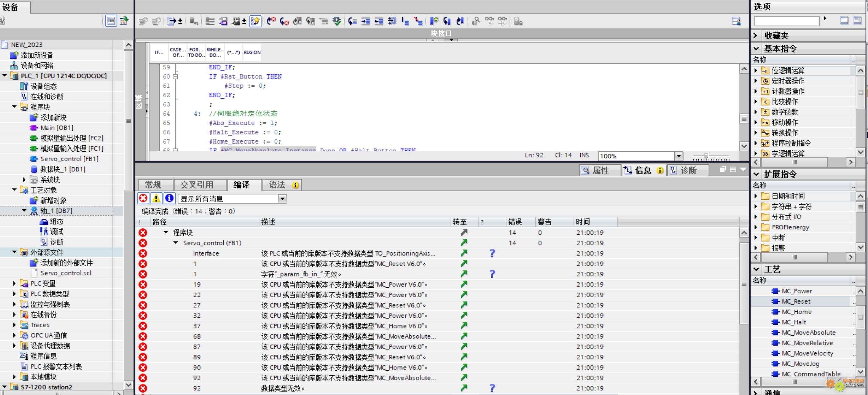The width and height of the screenshot is (868, 395).
Task: Collapse the PLC_1 [CPU 1214C] tree node
Action: [5, 76]
